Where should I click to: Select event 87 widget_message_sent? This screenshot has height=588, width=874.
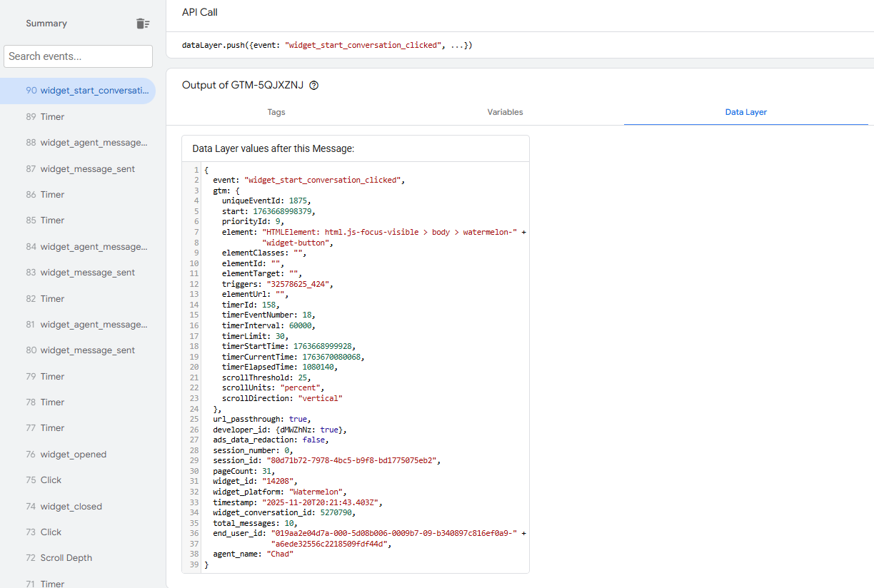[x=78, y=168]
